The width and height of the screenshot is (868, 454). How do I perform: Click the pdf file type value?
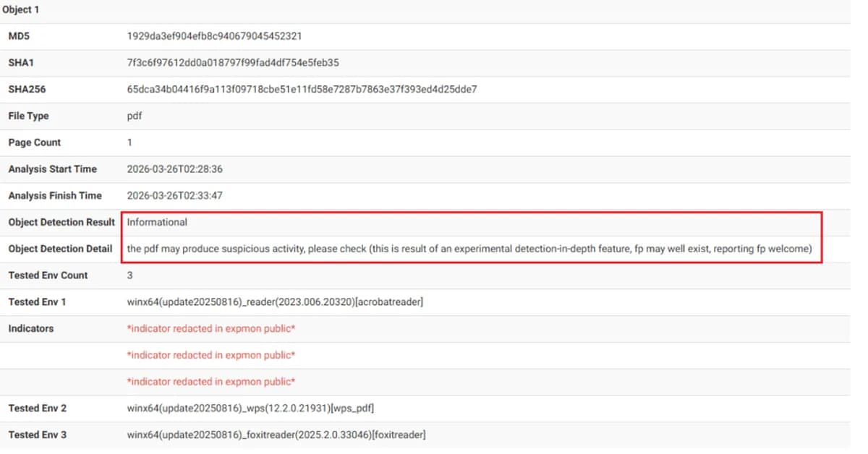(133, 116)
